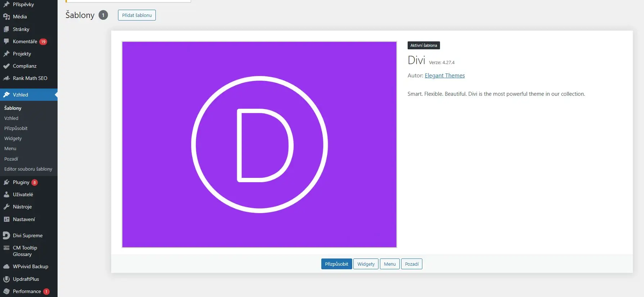The image size is (644, 297).
Task: Open Komentáře via its speech bubble icon
Action: [6, 41]
